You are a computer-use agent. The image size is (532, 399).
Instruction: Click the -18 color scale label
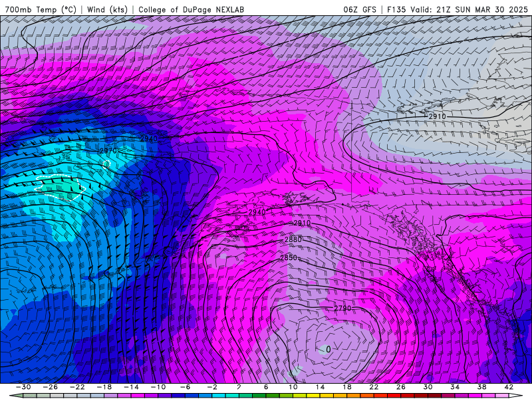pyautogui.click(x=104, y=387)
